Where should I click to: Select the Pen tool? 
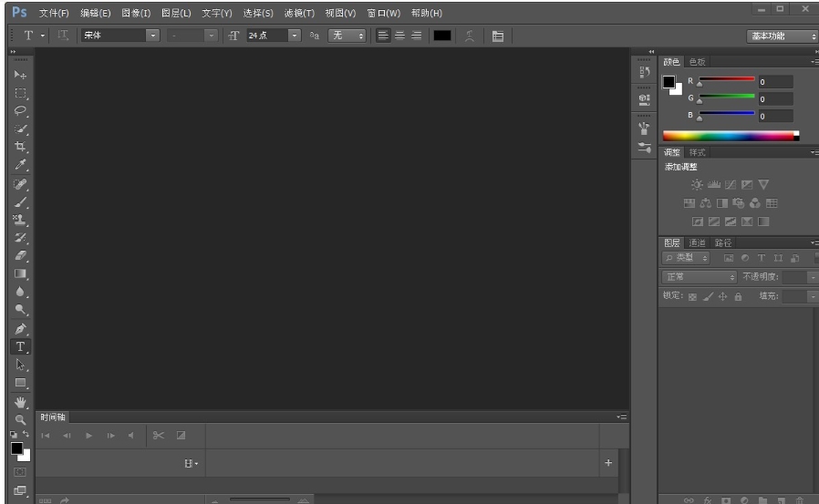click(x=20, y=328)
